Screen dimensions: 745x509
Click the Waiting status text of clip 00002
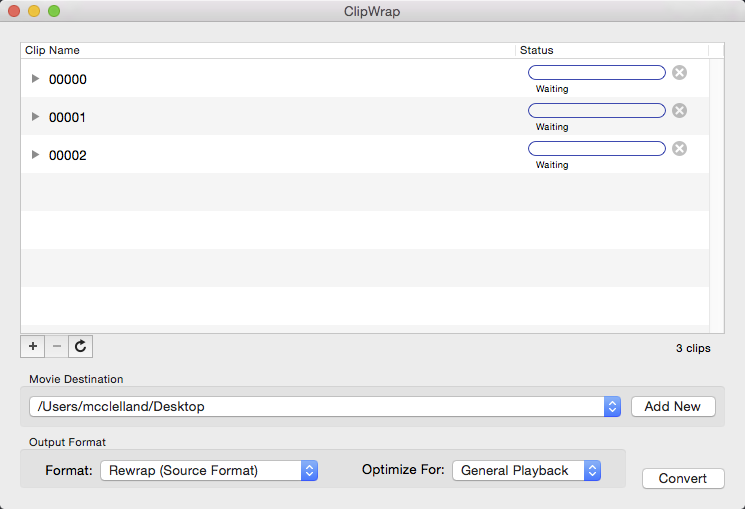tap(552, 165)
